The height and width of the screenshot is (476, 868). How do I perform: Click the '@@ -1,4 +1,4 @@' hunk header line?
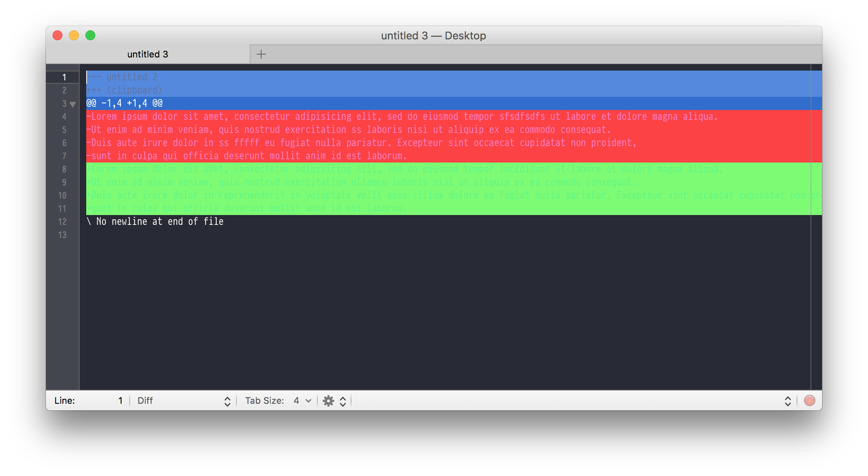[124, 103]
